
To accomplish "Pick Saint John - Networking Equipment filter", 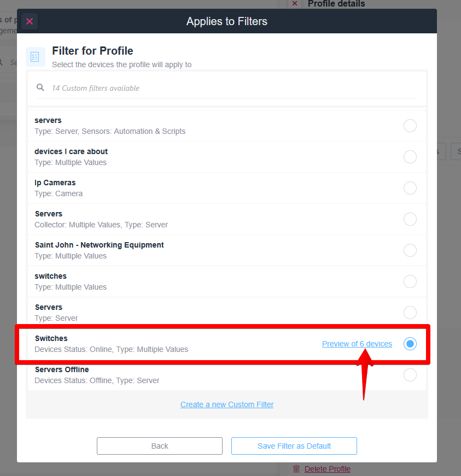I will click(x=410, y=250).
